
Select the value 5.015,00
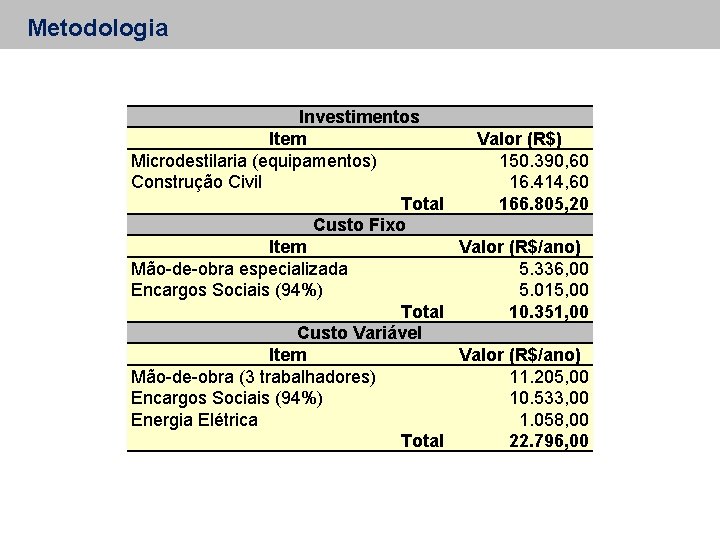point(554,290)
